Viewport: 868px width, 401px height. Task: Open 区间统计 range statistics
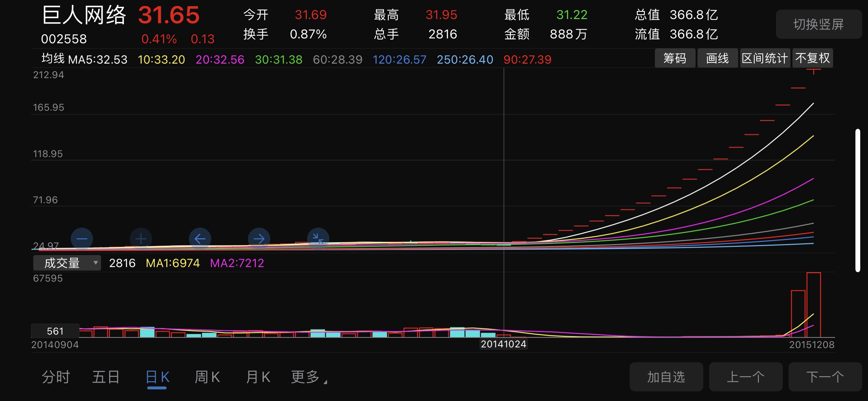pos(765,58)
